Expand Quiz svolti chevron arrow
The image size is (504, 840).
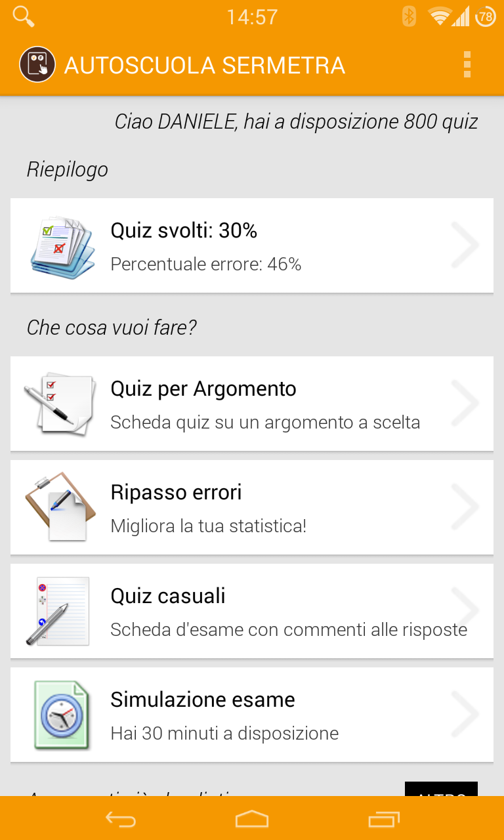pyautogui.click(x=466, y=245)
